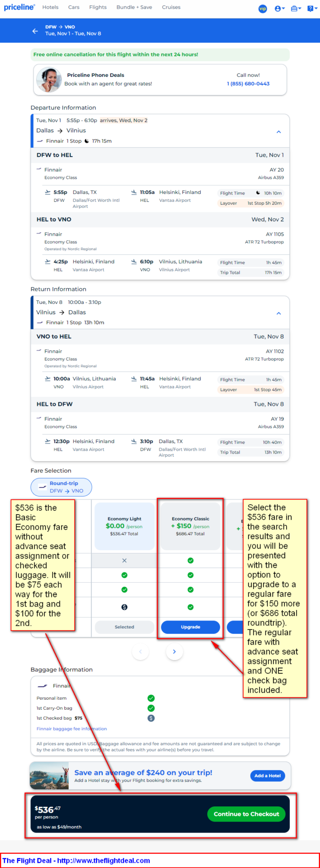This screenshot has width=320, height=868.
Task: Click the 'Airbus A359' text for AY 19
Action: coord(271,426)
